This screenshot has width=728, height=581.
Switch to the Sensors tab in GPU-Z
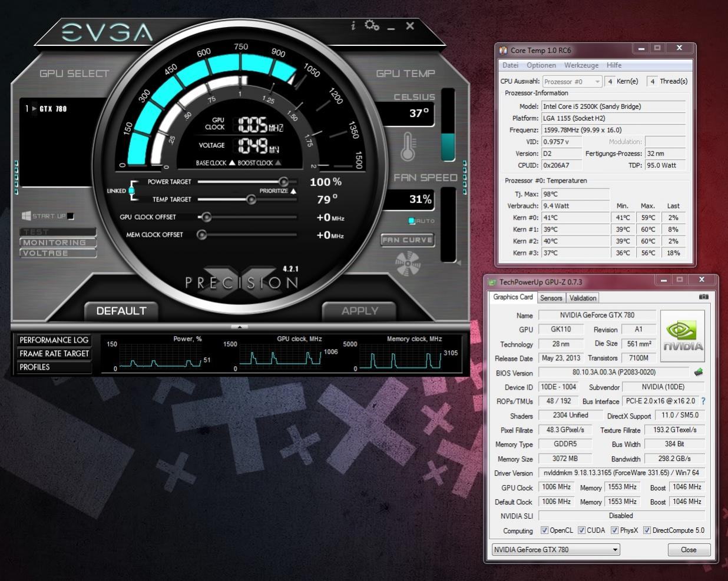coord(551,298)
